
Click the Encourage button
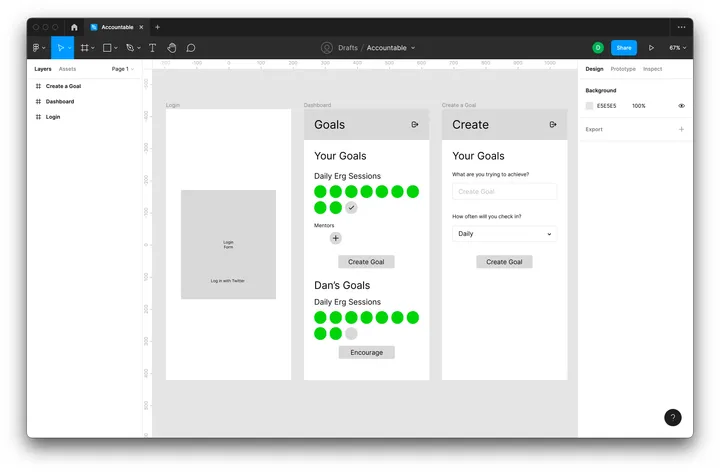coord(366,352)
